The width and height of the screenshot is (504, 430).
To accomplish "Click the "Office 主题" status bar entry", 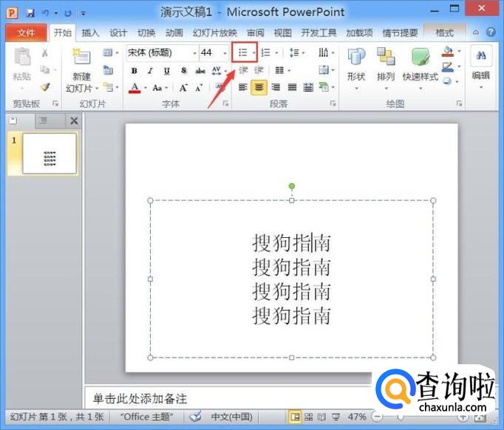I will (146, 417).
